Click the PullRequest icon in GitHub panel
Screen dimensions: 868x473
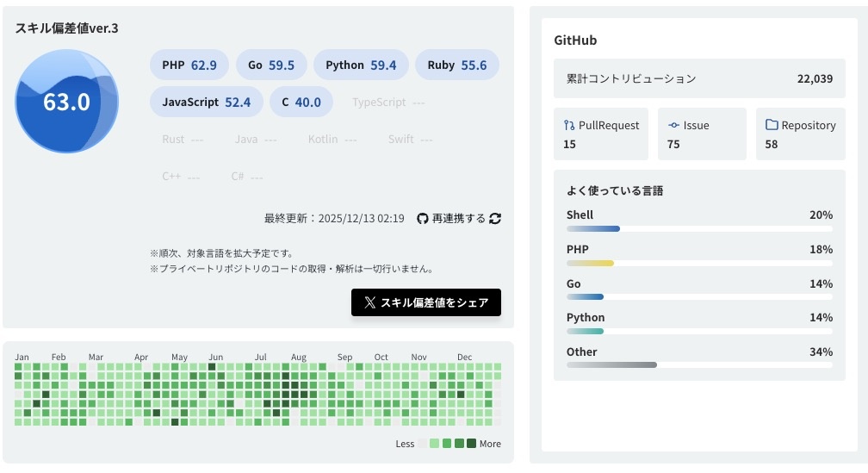tap(569, 125)
